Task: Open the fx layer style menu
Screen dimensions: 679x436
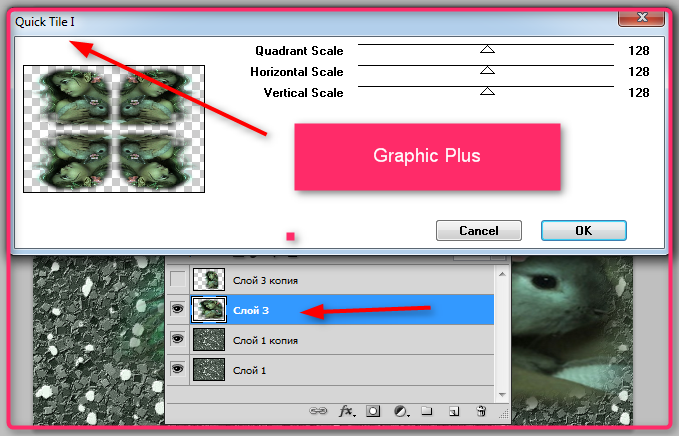Action: click(346, 410)
